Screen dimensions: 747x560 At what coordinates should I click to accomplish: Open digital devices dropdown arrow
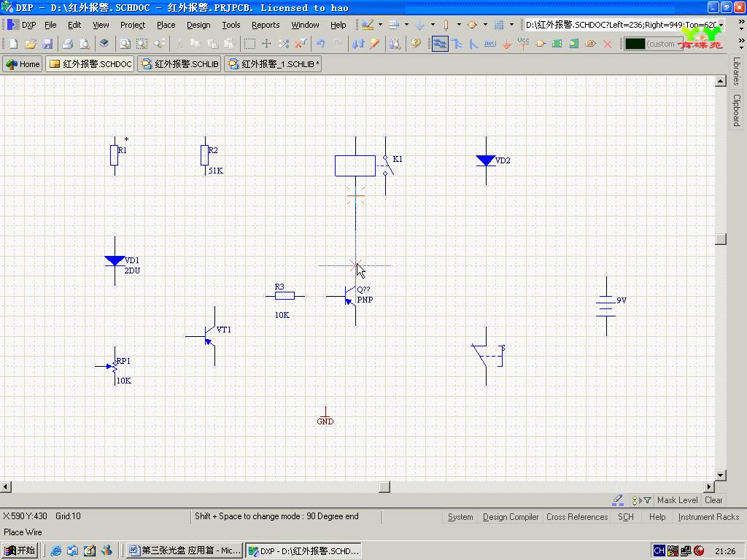459,25
